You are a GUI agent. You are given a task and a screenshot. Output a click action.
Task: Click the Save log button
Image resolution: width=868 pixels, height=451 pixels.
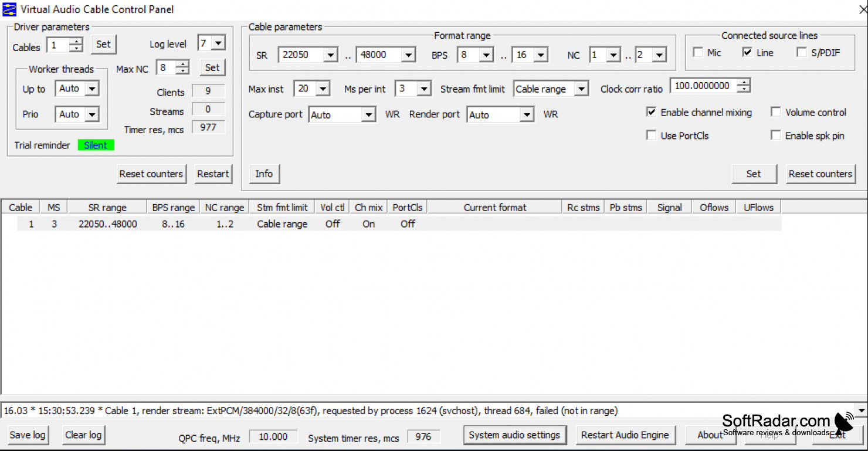(x=28, y=435)
